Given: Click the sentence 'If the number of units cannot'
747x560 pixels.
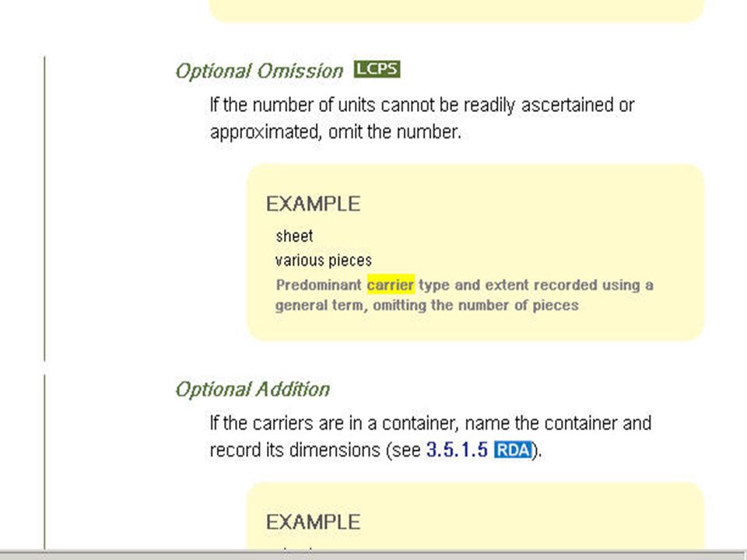Looking at the screenshot, I should 422,105.
